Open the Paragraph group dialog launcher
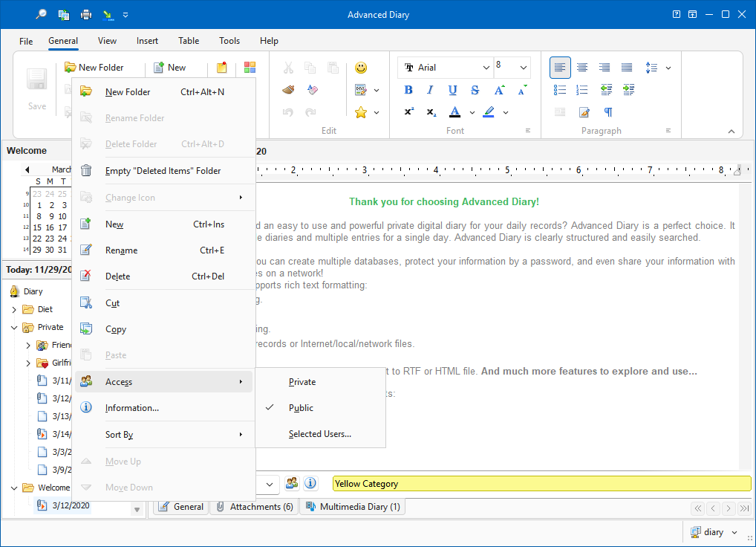Image resolution: width=756 pixels, height=547 pixels. click(668, 131)
